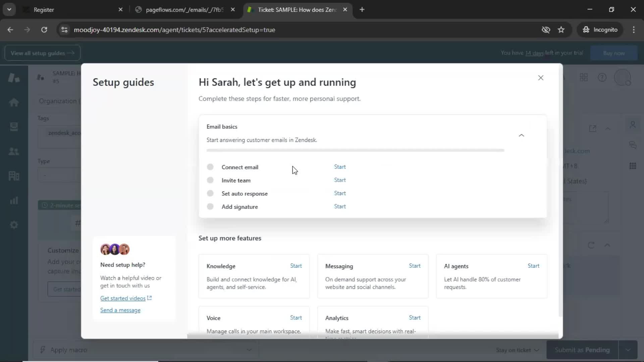Image resolution: width=644 pixels, height=362 pixels.
Task: Close the Register browser tab
Action: click(120, 10)
